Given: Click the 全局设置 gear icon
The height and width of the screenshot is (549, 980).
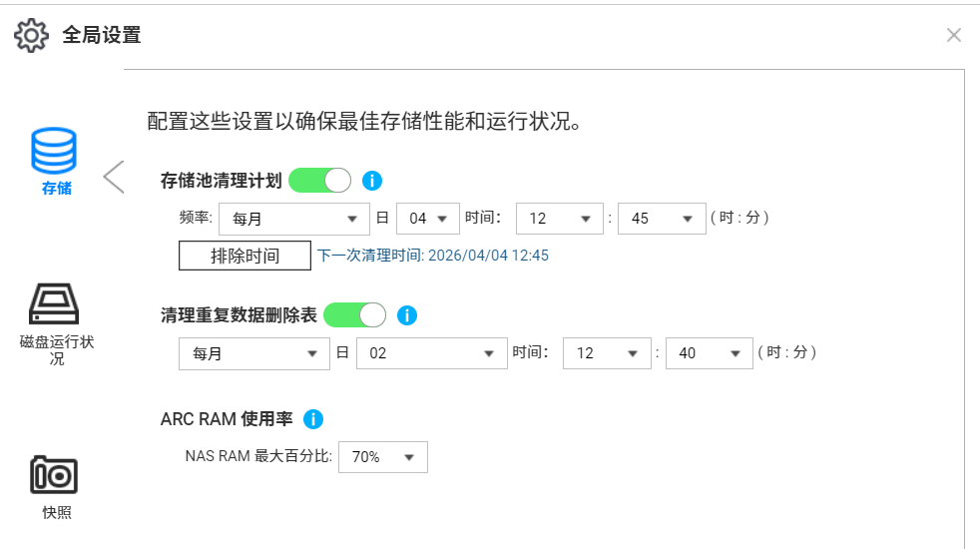Looking at the screenshot, I should [31, 36].
